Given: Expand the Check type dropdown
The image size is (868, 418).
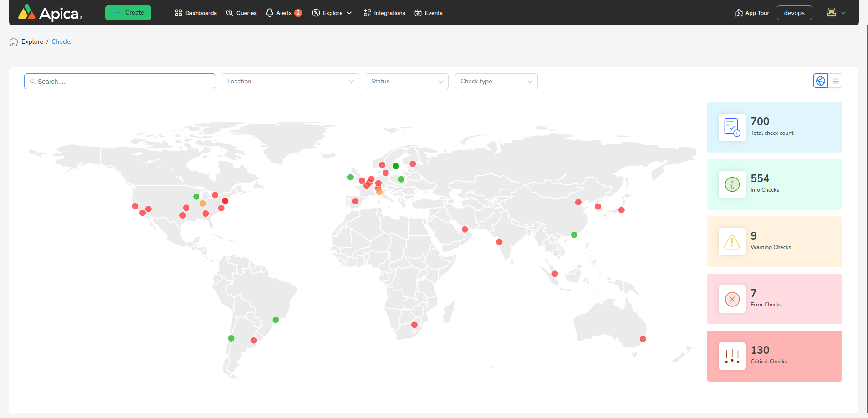Looking at the screenshot, I should click(x=496, y=82).
